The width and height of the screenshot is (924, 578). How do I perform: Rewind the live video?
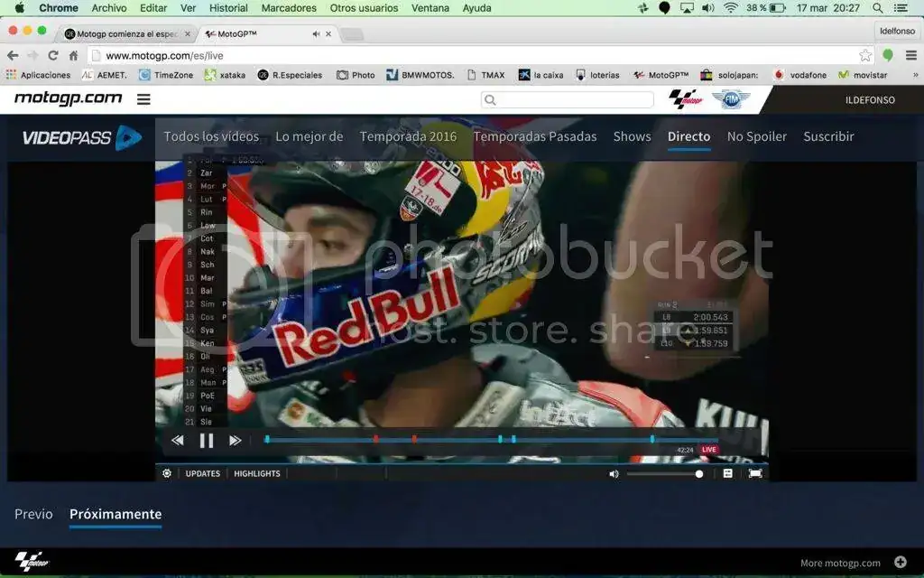point(178,441)
